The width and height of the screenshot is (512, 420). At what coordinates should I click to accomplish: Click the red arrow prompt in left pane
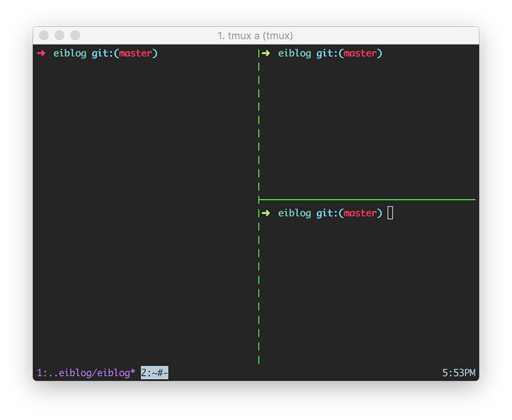coord(42,54)
